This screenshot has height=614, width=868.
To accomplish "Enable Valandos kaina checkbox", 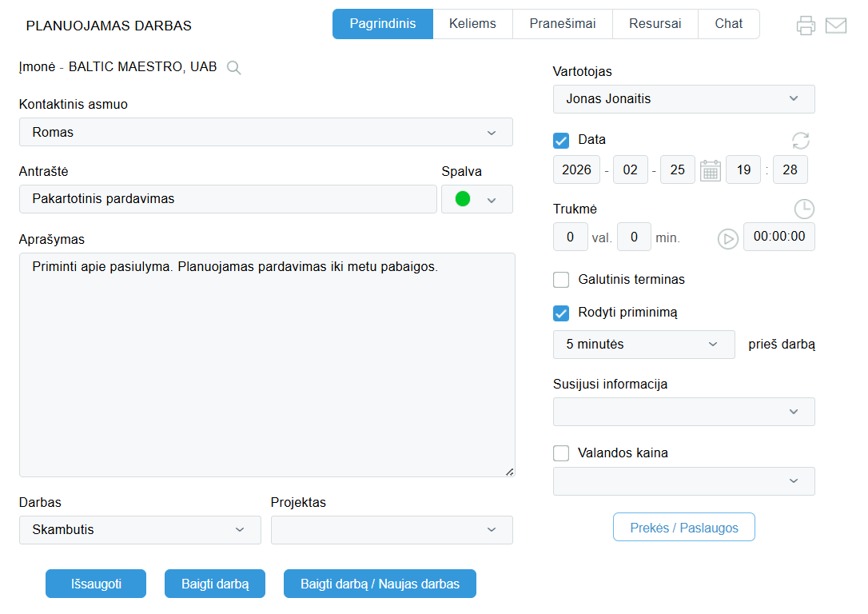I will [561, 453].
